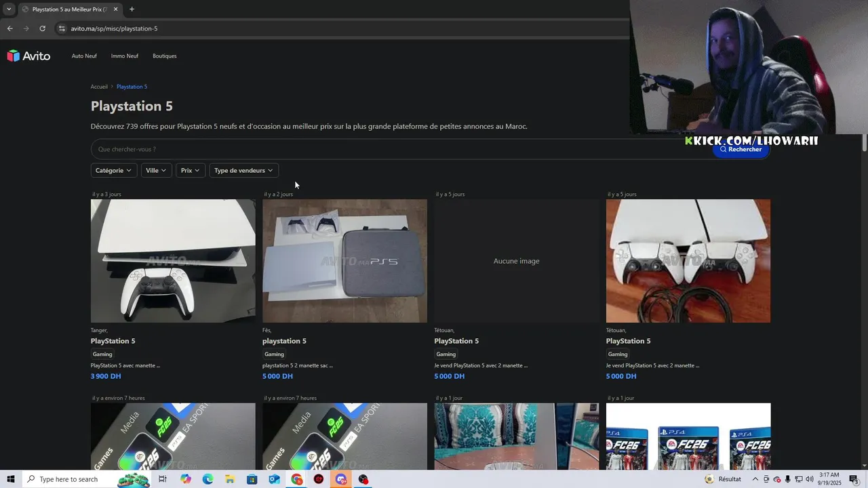Viewport: 868px width, 488px height.
Task: Open the recording app icon in taskbar
Action: [x=363, y=479]
